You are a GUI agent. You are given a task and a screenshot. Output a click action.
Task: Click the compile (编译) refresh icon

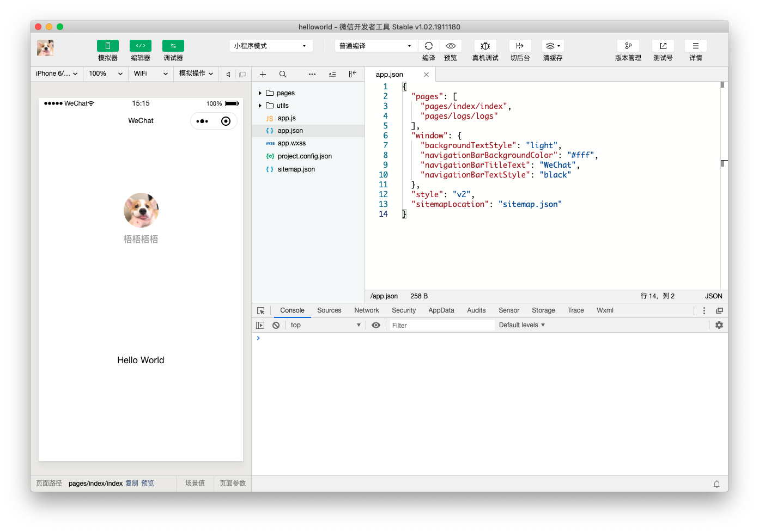[x=429, y=46]
